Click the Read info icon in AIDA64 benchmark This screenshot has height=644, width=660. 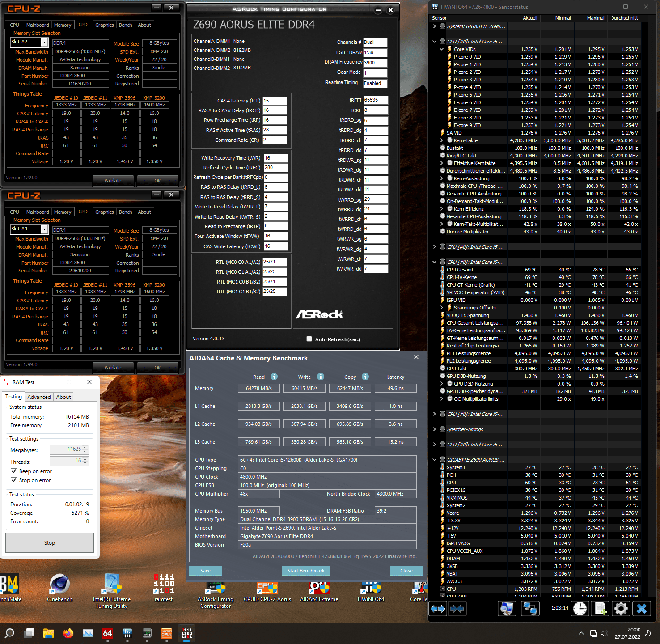pos(274,377)
